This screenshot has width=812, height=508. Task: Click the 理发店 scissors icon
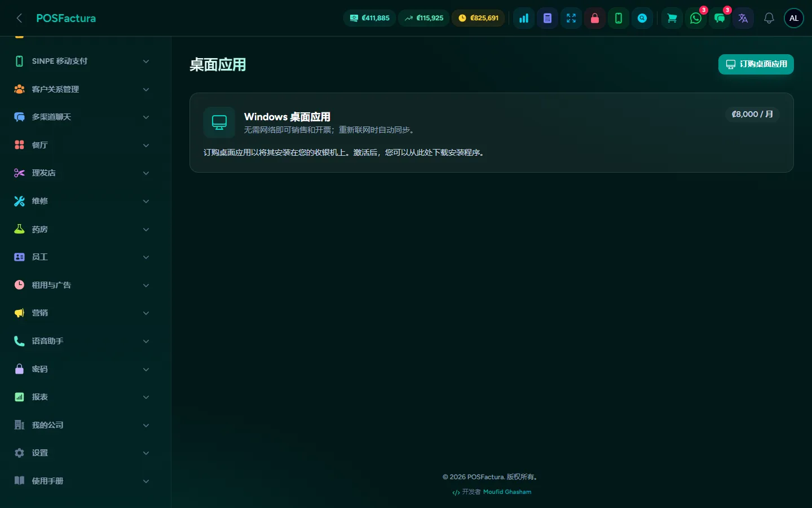[x=19, y=173]
